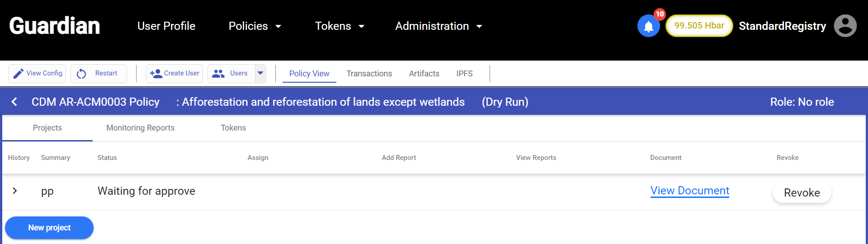868x244 pixels.
Task: Open the Policies dropdown menu
Action: point(255,26)
